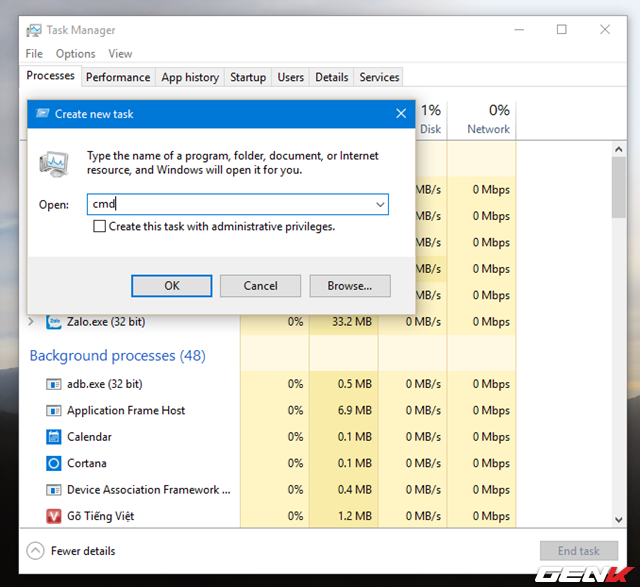
Task: Expand the Zalo.exe process group
Action: (31, 322)
